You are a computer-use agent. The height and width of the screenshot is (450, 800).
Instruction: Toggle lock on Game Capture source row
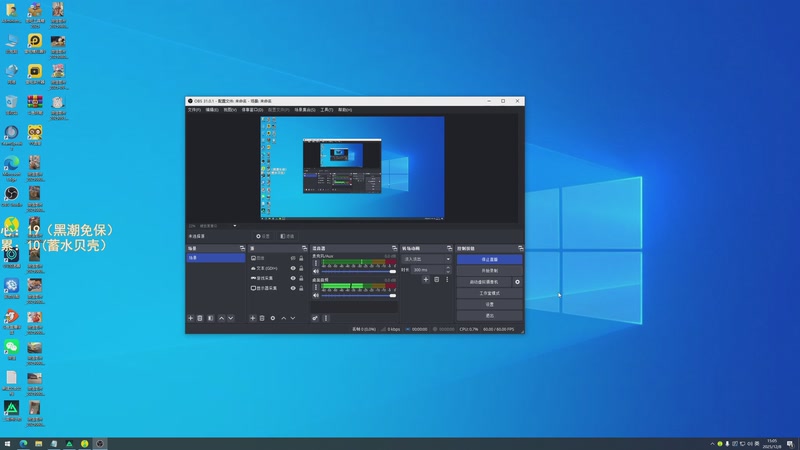(301, 278)
